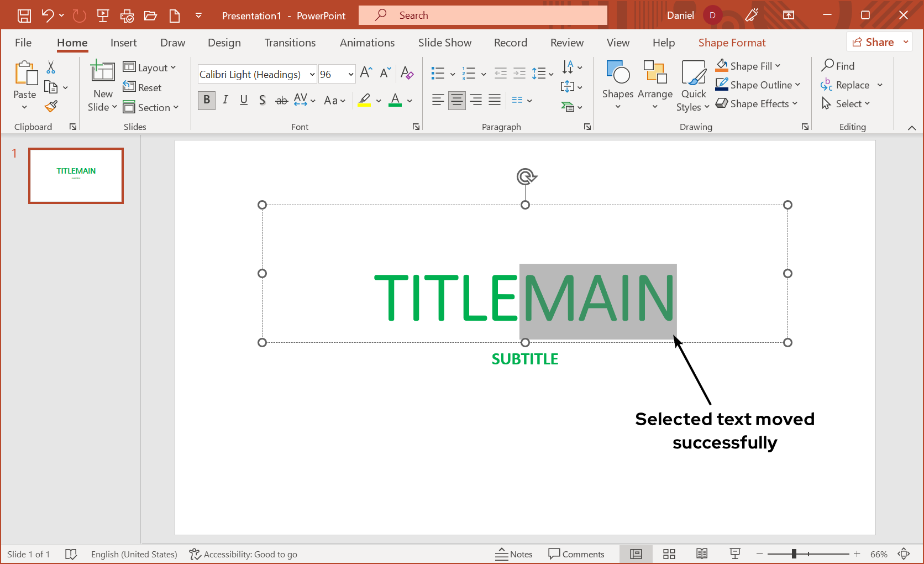Click the Undo arrow icon

(x=48, y=15)
